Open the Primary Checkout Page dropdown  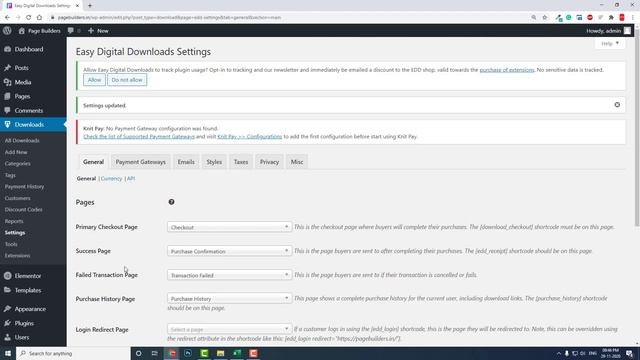click(229, 227)
